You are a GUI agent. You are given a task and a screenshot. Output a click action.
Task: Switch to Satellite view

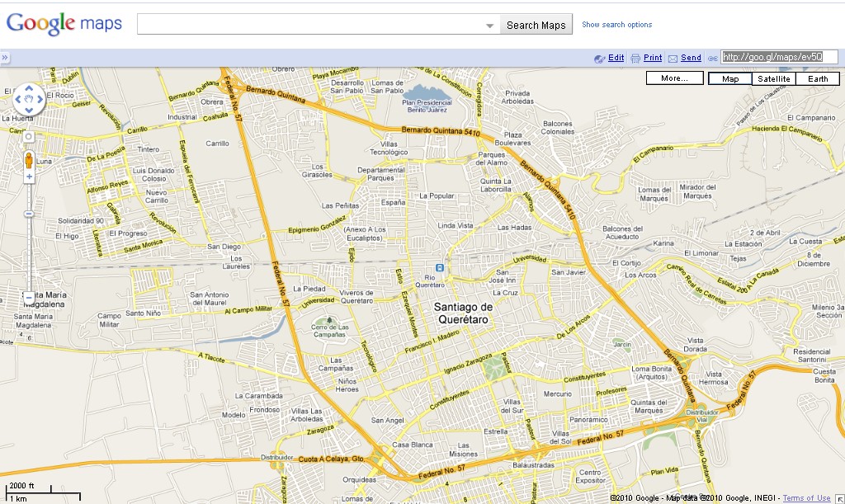click(774, 78)
